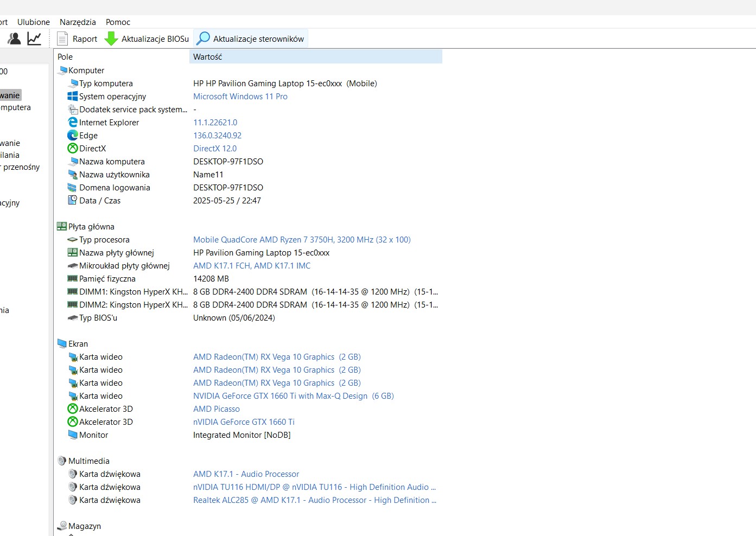756x536 pixels.
Task: Open the Pomoc menu
Action: [118, 22]
